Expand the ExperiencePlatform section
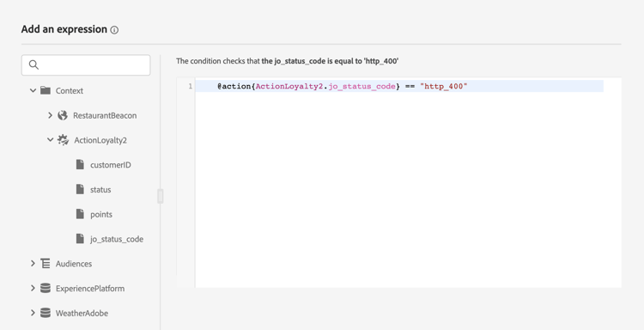 coord(33,288)
